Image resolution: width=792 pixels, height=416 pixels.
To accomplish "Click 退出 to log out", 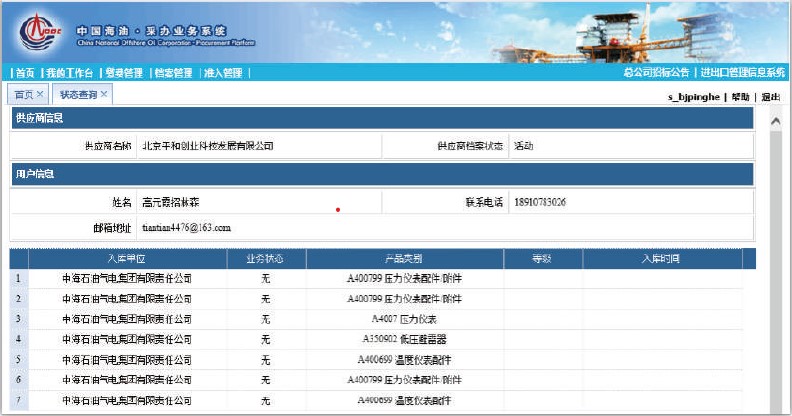I will point(770,97).
